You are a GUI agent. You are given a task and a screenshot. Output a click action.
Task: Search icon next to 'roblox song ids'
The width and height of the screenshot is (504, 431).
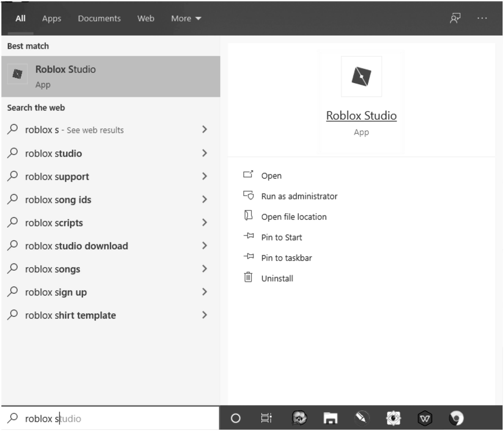pos(12,199)
